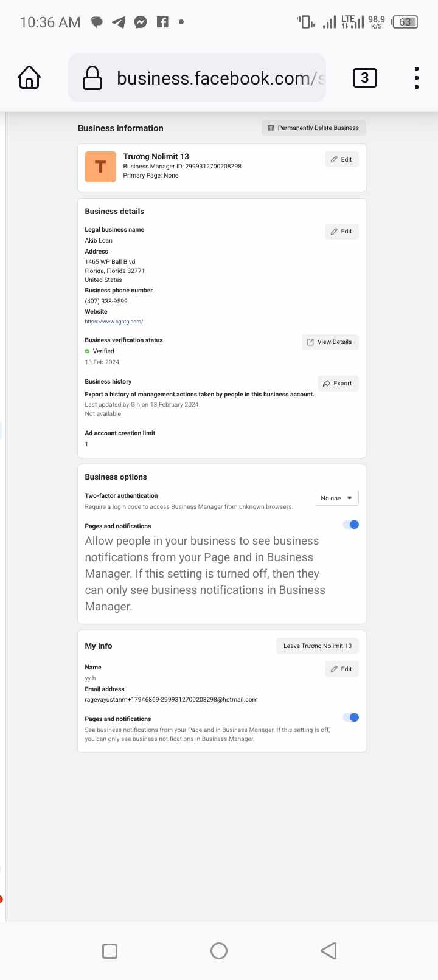This screenshot has height=980, width=438.
Task: Open the https://www.bghtg.com/ website link
Action: tap(114, 322)
